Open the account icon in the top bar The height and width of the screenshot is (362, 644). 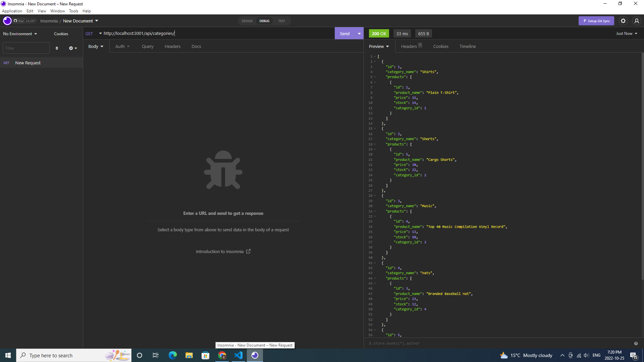tap(636, 21)
